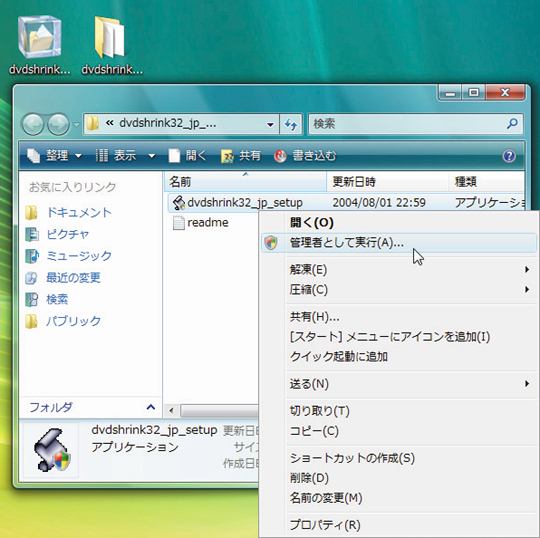The image size is (540, 538).
Task: Open the 整理 organize menu
Action: (x=54, y=156)
